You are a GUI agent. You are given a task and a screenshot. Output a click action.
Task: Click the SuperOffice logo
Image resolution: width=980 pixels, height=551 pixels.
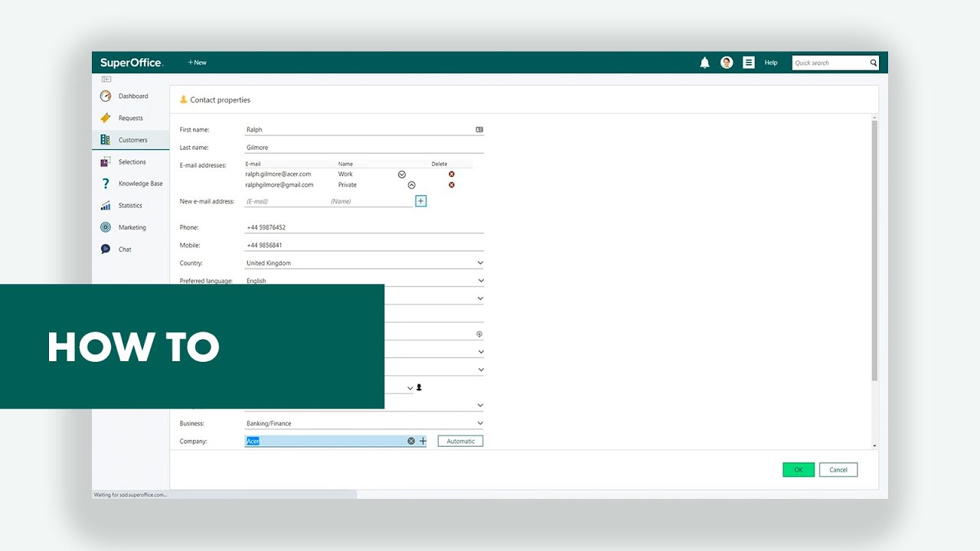[x=131, y=63]
